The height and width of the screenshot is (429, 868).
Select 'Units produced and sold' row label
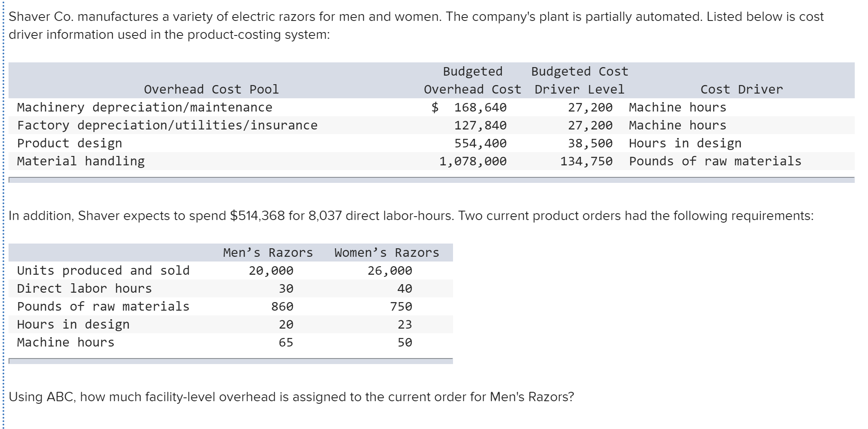click(103, 270)
